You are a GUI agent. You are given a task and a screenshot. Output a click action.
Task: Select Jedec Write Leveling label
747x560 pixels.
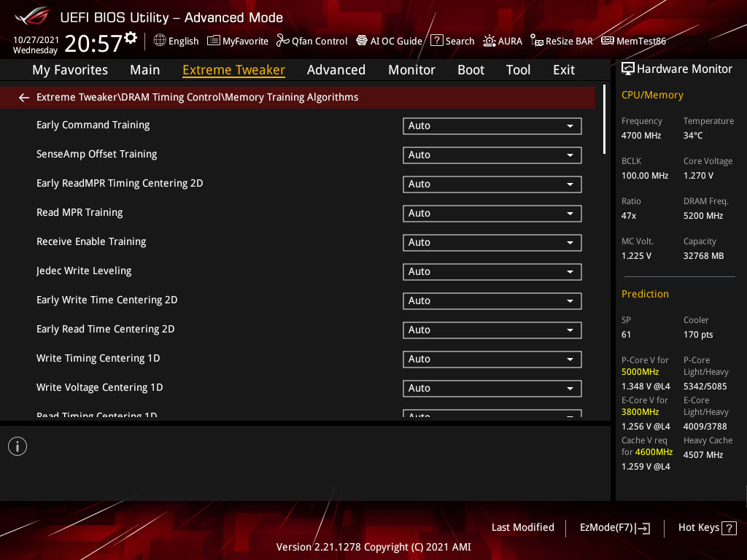[84, 271]
